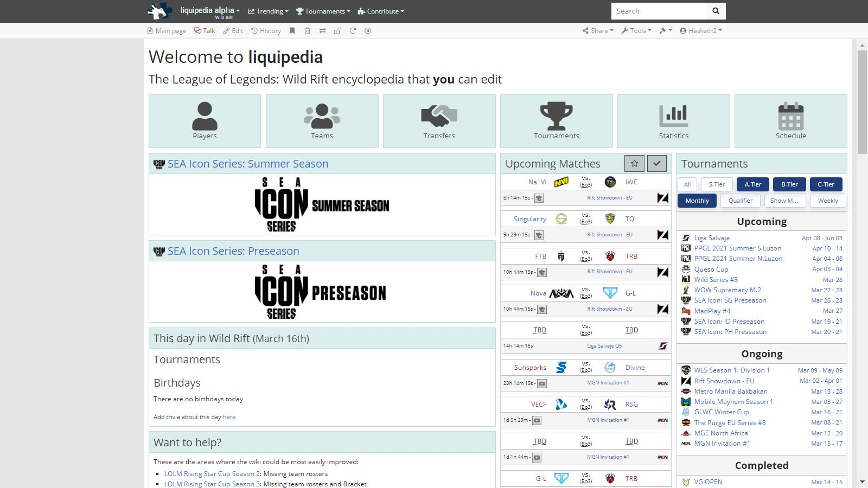Open the Contribute dropdown menu
This screenshot has height=488, width=868.
[x=381, y=11]
